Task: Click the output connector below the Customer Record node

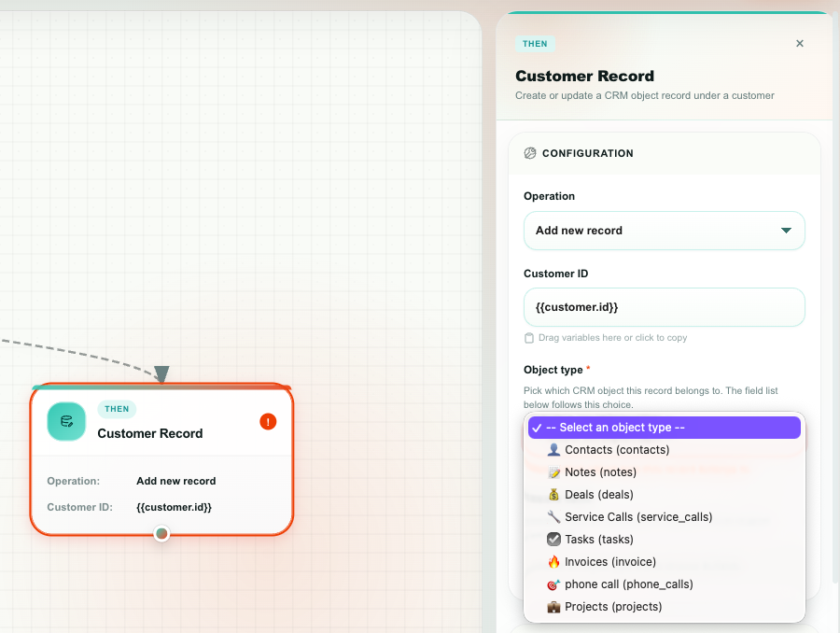Action: [161, 534]
